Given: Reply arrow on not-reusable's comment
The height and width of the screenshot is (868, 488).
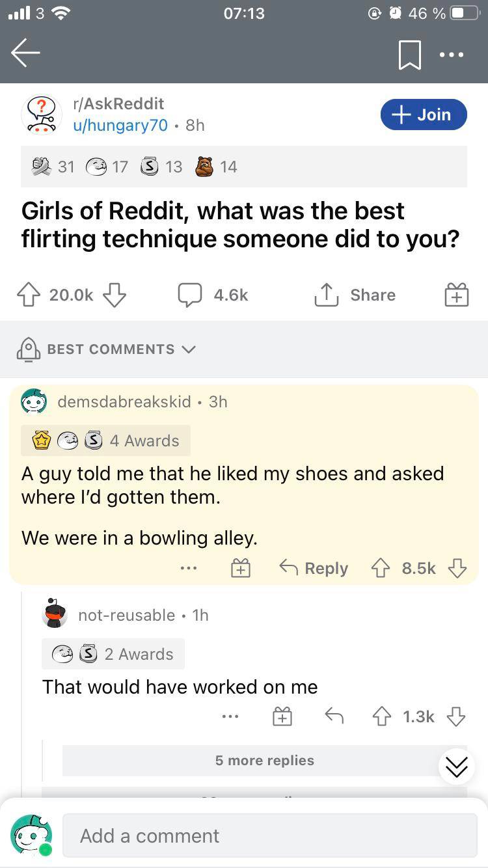Looking at the screenshot, I should click(334, 716).
